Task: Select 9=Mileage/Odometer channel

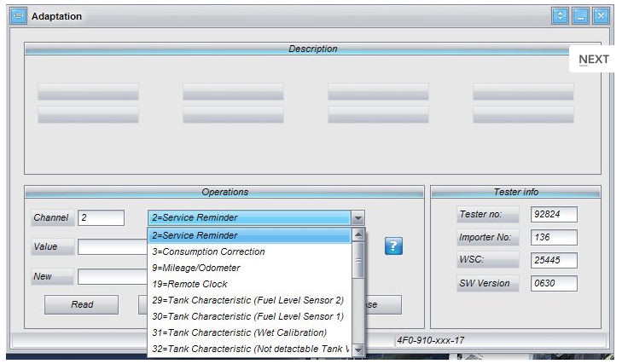Action: (x=249, y=268)
